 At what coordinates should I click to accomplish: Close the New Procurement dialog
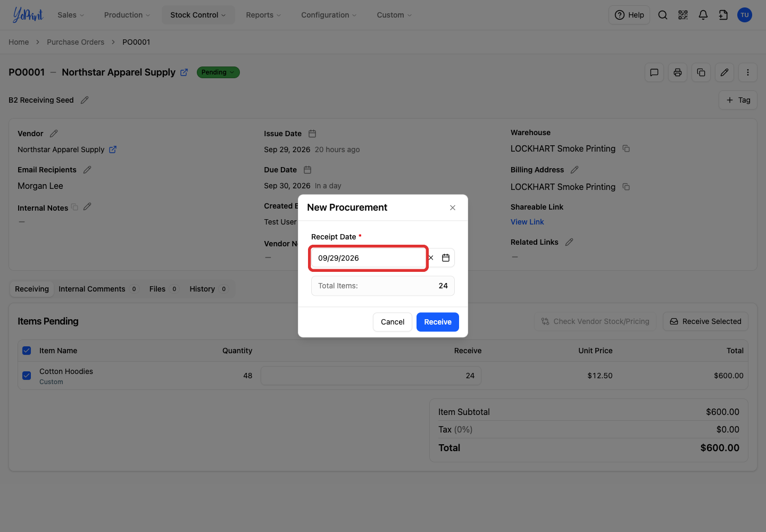(x=453, y=207)
